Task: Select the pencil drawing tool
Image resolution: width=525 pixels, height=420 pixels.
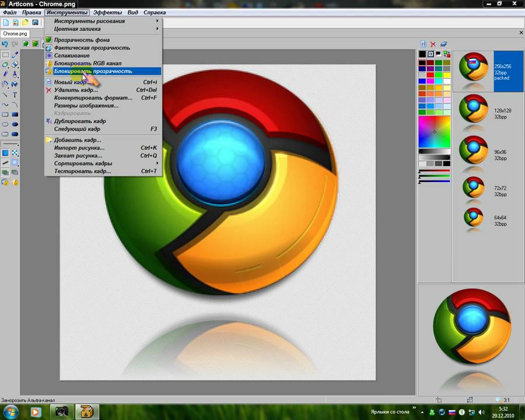Action: (x=5, y=74)
